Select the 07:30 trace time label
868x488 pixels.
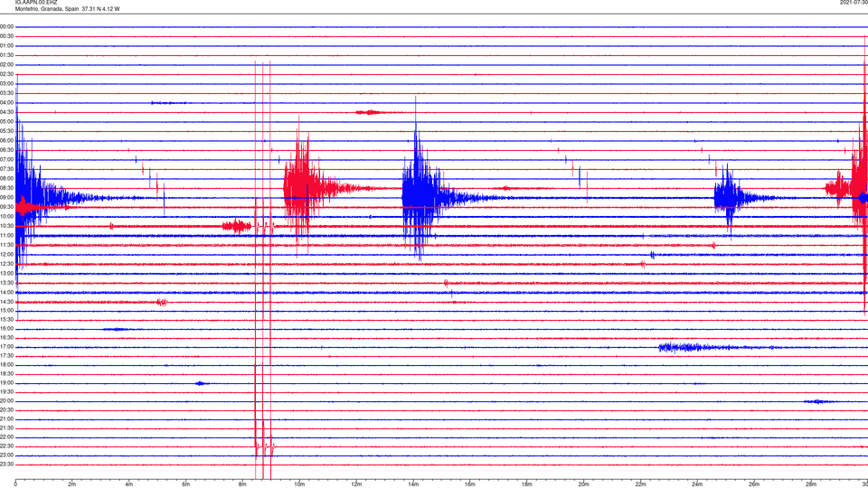(6, 169)
